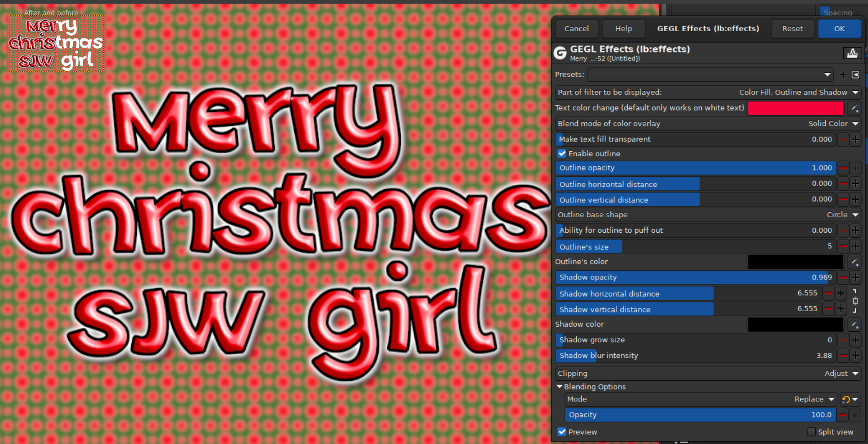Click the Outline vertical distance slider
Image resolution: width=868 pixels, height=444 pixels.
pos(696,200)
